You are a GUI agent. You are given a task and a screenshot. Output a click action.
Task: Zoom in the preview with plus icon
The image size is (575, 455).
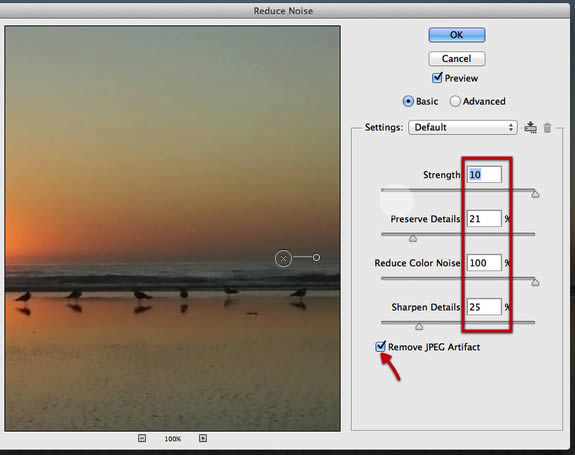tap(203, 438)
